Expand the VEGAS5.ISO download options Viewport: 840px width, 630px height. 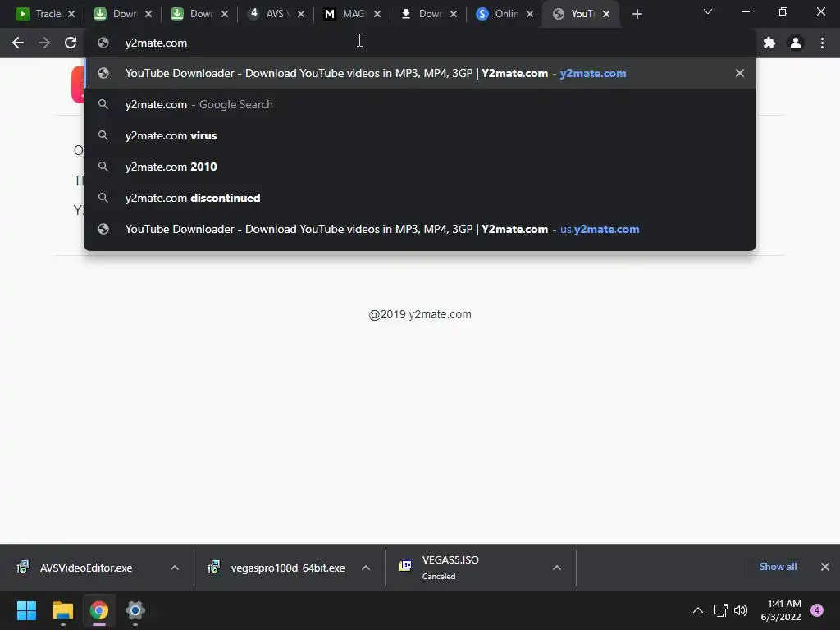click(557, 568)
